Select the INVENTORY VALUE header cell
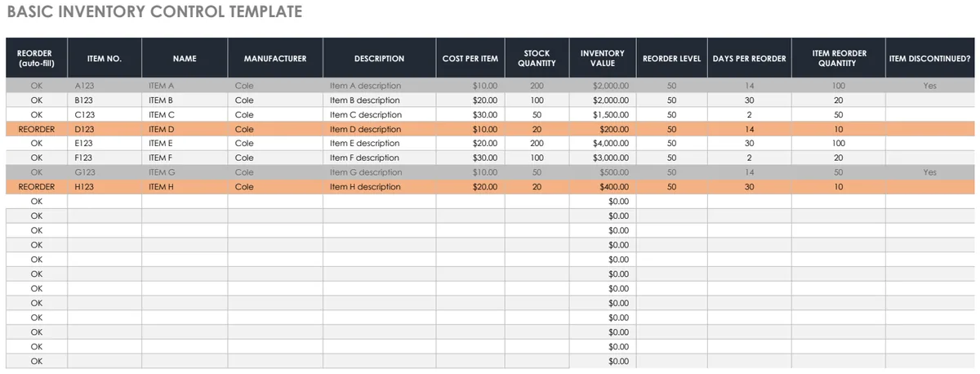This screenshot has height=374, width=980. pyautogui.click(x=602, y=58)
